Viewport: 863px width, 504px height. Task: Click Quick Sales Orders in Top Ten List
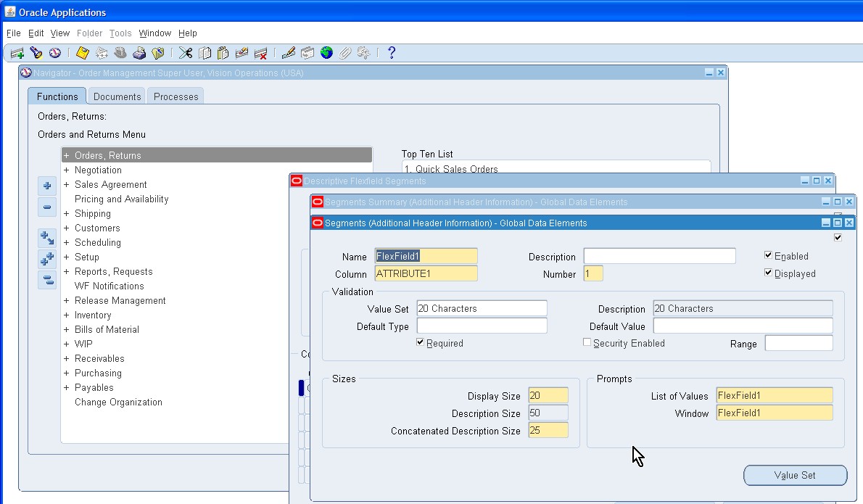pyautogui.click(x=456, y=169)
